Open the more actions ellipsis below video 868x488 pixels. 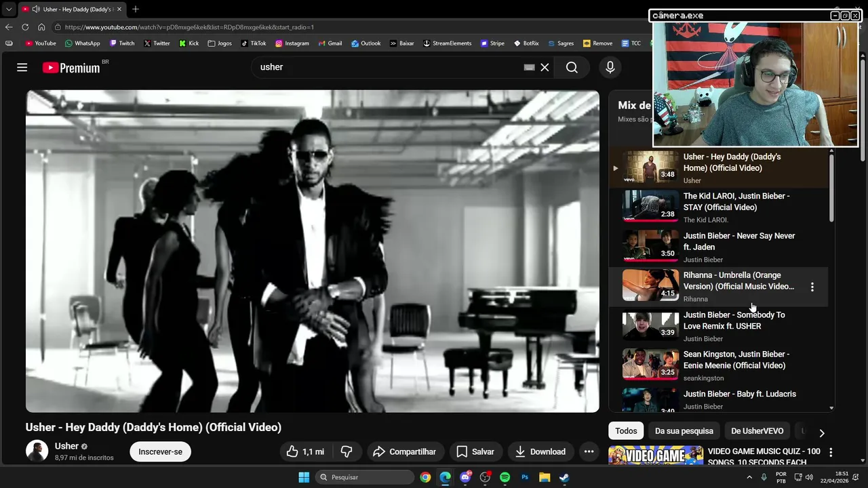[589, 451]
